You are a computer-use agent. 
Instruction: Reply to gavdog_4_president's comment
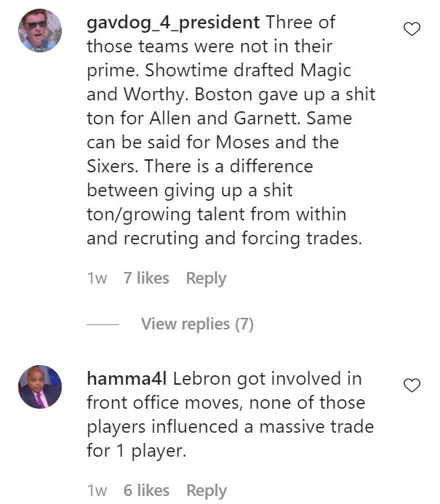(x=206, y=279)
